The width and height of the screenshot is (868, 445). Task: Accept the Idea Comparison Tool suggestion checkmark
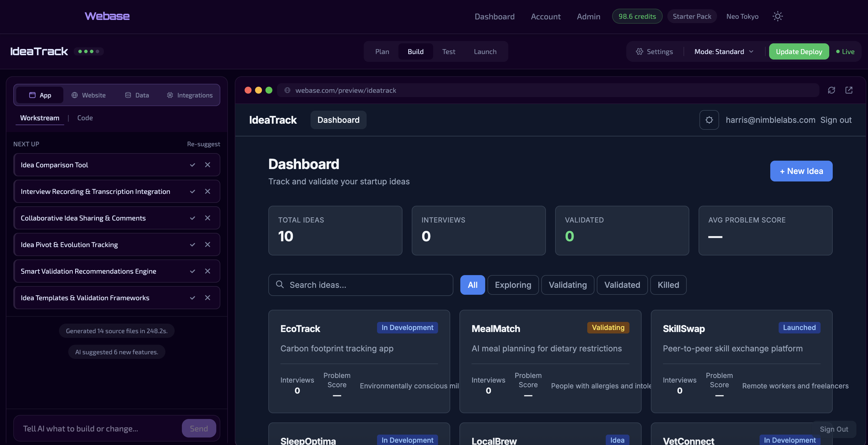[192, 165]
